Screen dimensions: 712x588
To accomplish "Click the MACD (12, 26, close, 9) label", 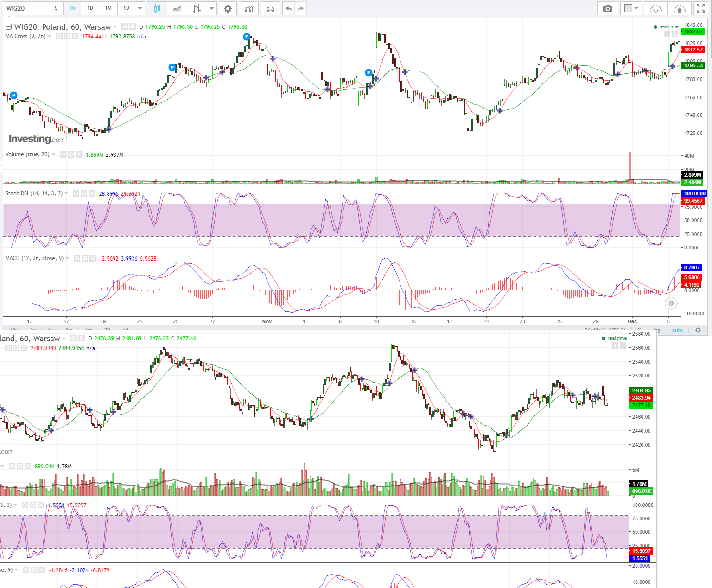I will pos(35,258).
